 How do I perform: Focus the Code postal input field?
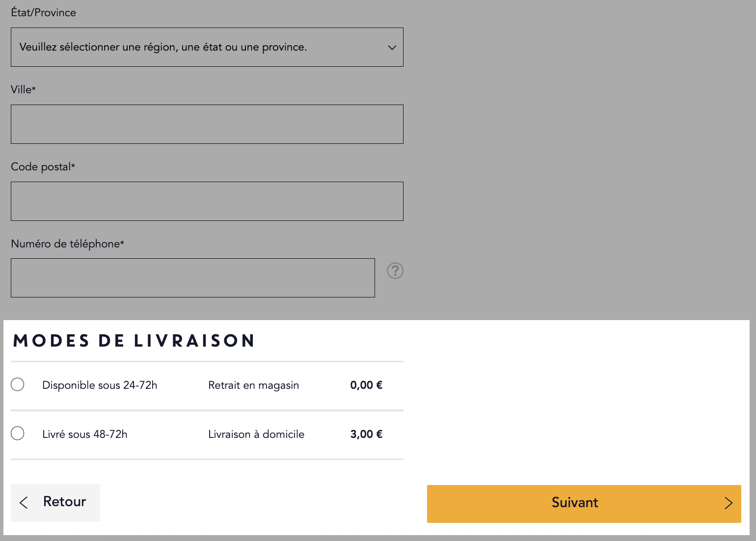click(x=207, y=201)
